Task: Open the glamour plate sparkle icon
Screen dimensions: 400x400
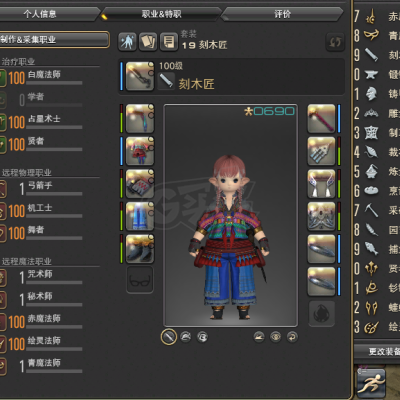Action: point(127,42)
